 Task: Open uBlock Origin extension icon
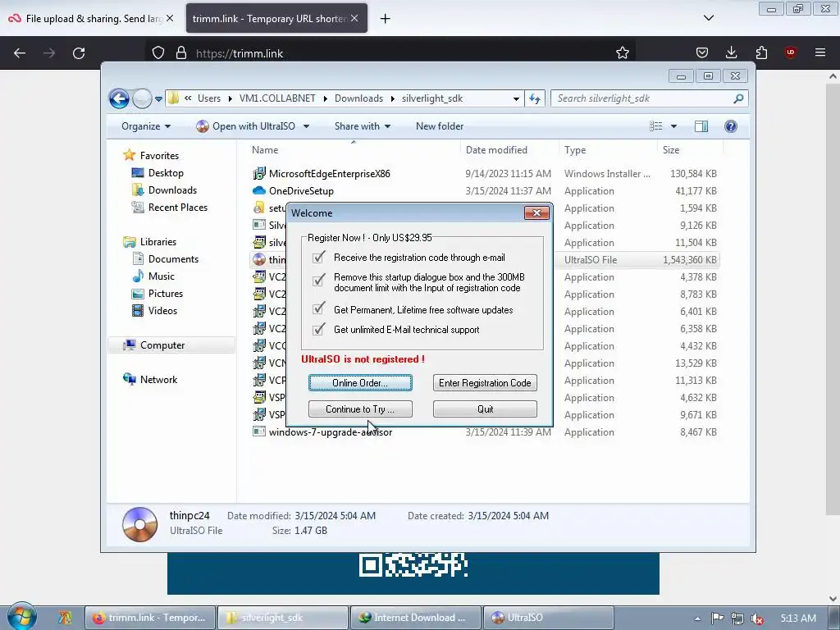pos(791,52)
